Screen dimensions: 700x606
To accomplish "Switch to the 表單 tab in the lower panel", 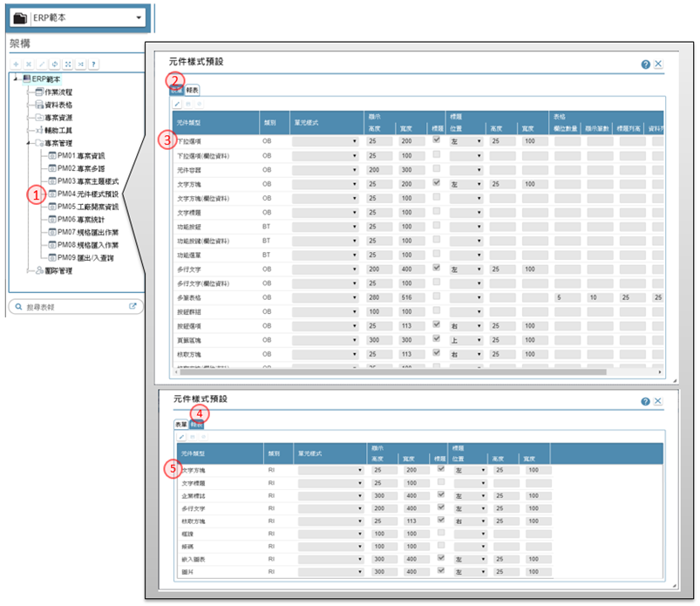I will point(180,425).
